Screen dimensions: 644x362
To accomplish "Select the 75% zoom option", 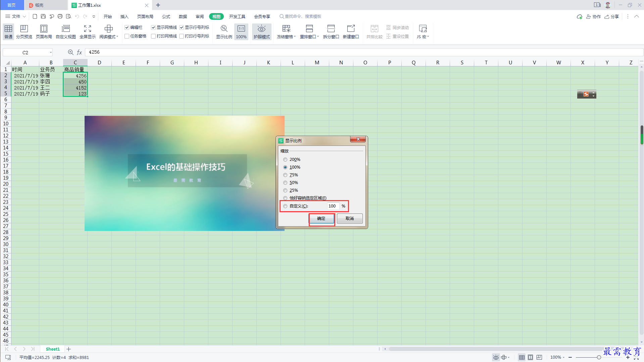I will [285, 175].
